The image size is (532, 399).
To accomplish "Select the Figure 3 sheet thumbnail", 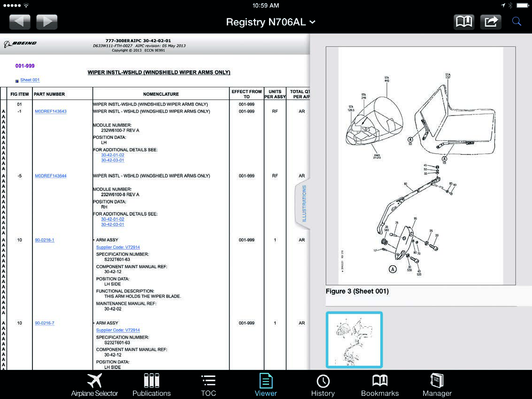I will click(x=354, y=340).
